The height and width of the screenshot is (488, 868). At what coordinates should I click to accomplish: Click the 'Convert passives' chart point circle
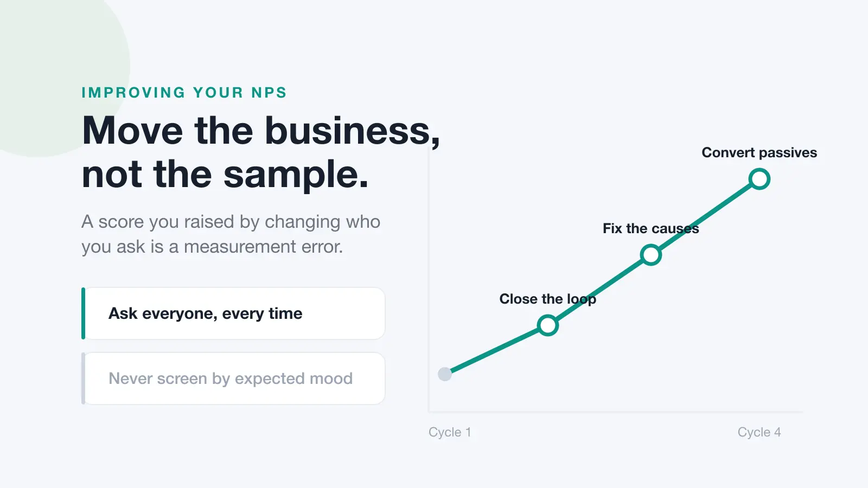point(759,179)
